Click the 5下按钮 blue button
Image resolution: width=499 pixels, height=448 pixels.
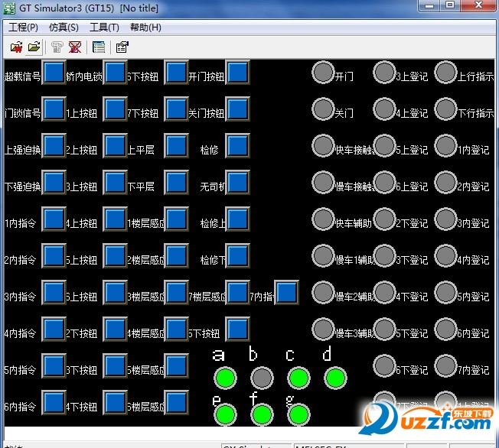point(237,329)
